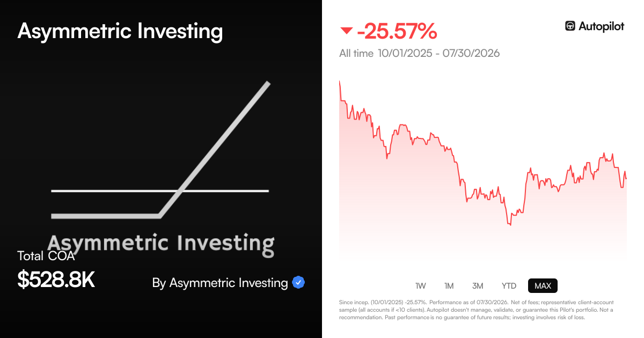
Task: Click the Total COA label
Action: point(46,256)
